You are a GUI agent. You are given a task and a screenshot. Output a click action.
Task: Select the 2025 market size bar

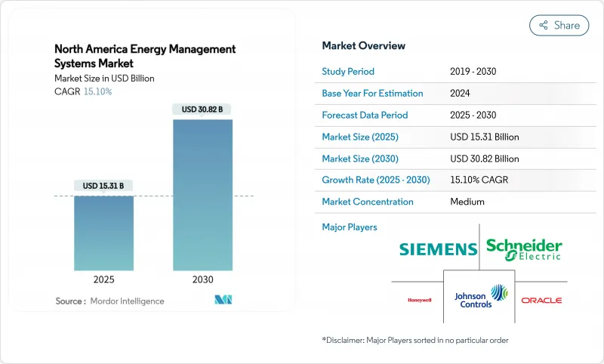[x=103, y=233]
